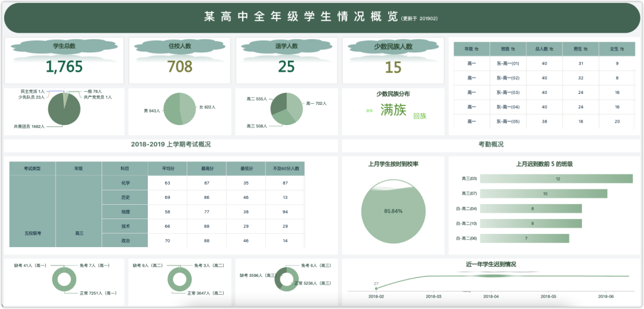Select the 高三(07) bar showing 10

pyautogui.click(x=543, y=193)
